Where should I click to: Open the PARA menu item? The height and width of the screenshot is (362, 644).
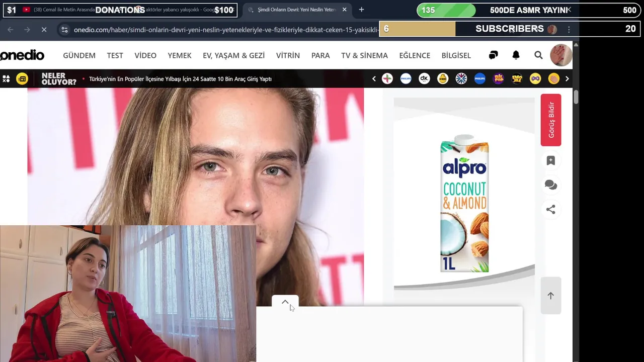[320, 55]
